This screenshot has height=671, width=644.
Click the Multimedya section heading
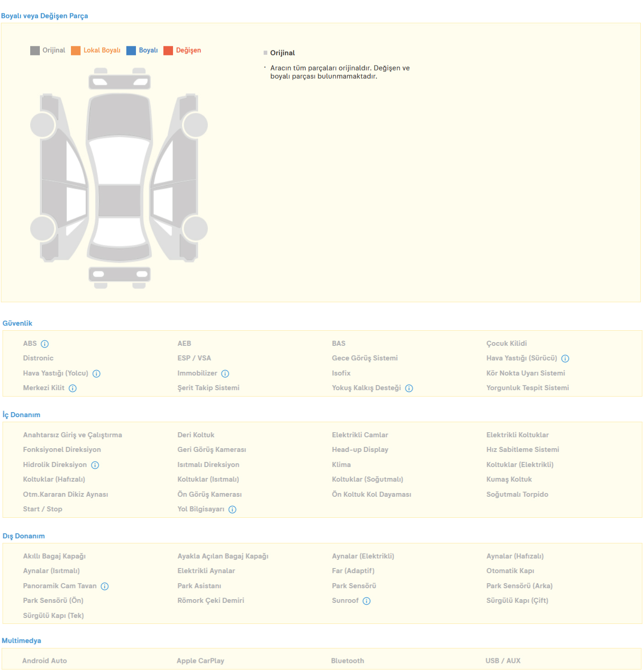[x=22, y=641]
